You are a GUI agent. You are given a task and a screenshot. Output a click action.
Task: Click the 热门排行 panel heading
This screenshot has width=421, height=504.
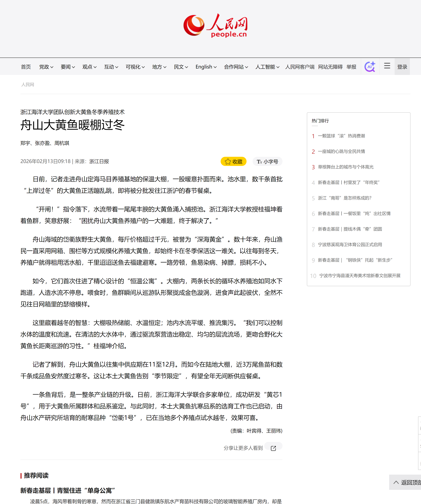coord(320,121)
